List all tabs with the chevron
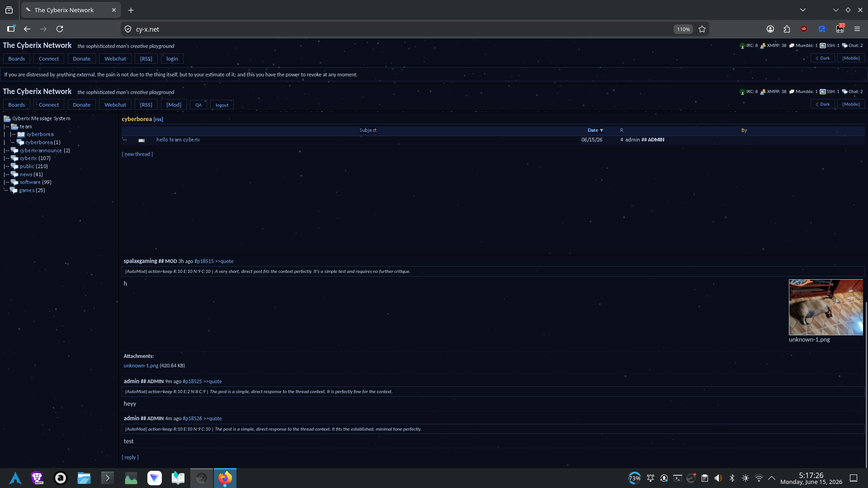868x488 pixels. coord(803,10)
